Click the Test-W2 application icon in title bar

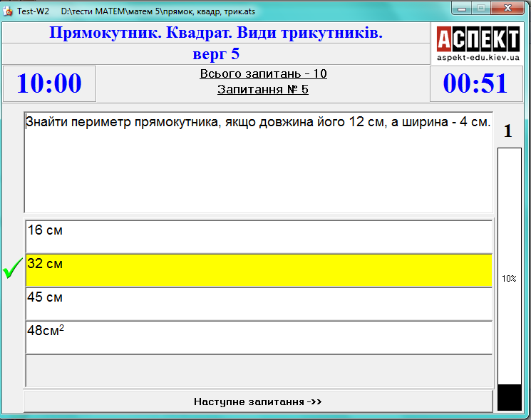[7, 11]
